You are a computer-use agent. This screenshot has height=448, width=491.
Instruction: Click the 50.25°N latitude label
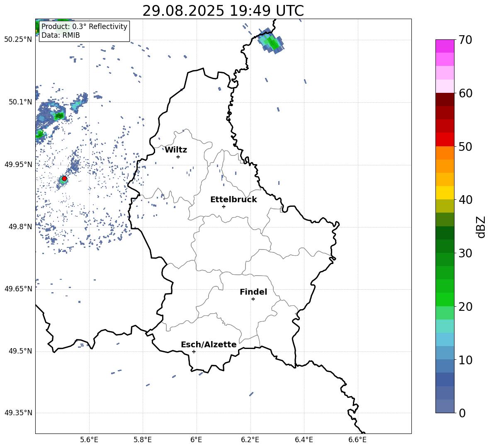coord(18,40)
